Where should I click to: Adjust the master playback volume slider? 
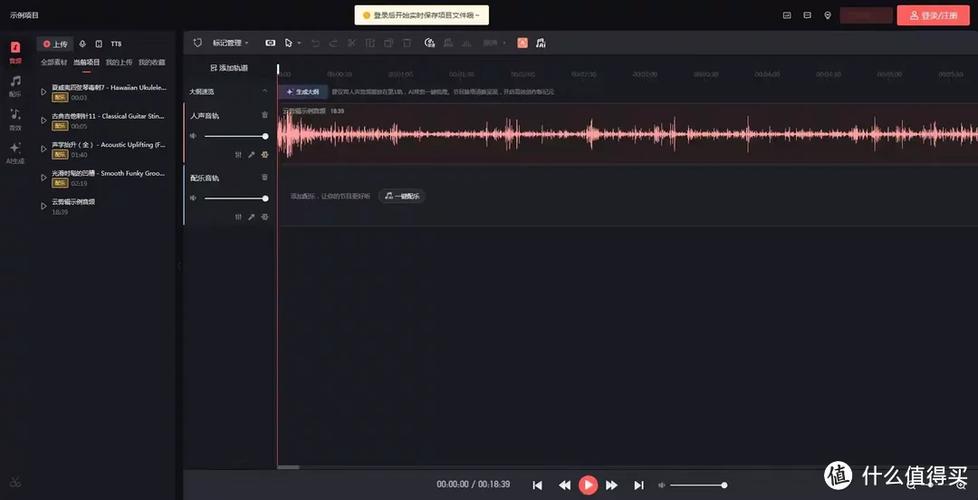(697, 485)
